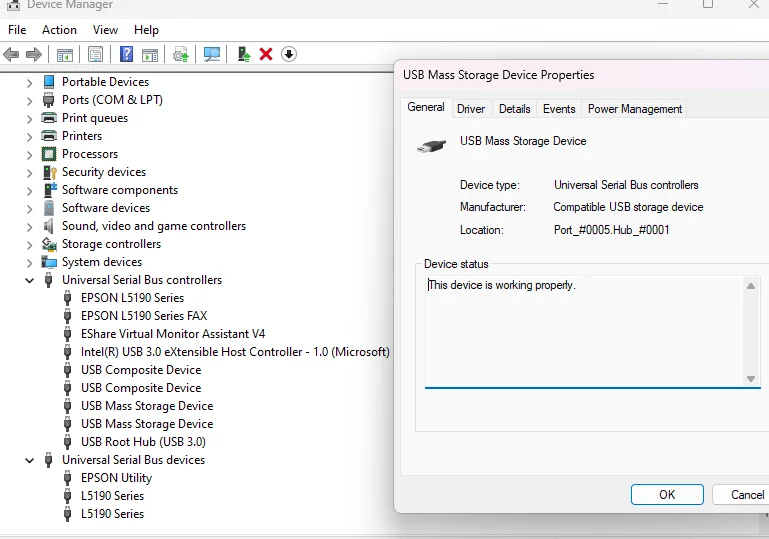Click Device status scrollbar down arrow
Viewport: 769px width, 539px height.
[x=750, y=379]
